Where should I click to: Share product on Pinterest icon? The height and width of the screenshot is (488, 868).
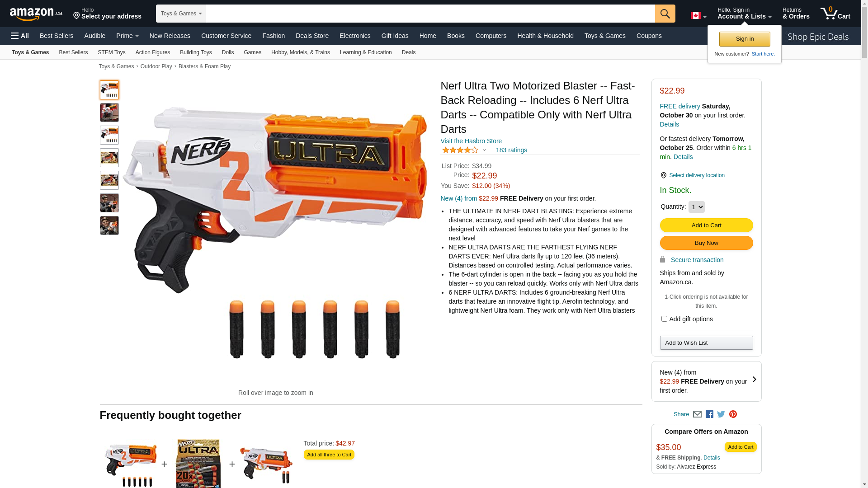click(x=733, y=414)
